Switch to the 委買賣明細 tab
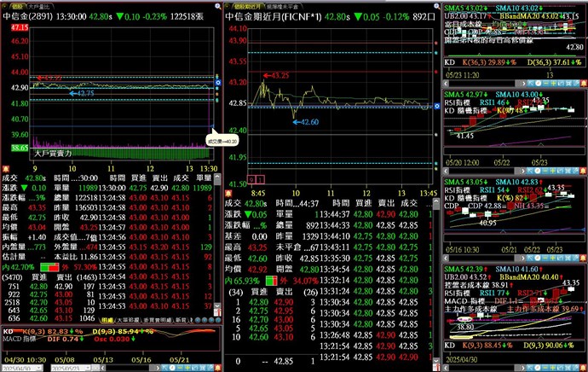The image size is (588, 372). [157, 320]
